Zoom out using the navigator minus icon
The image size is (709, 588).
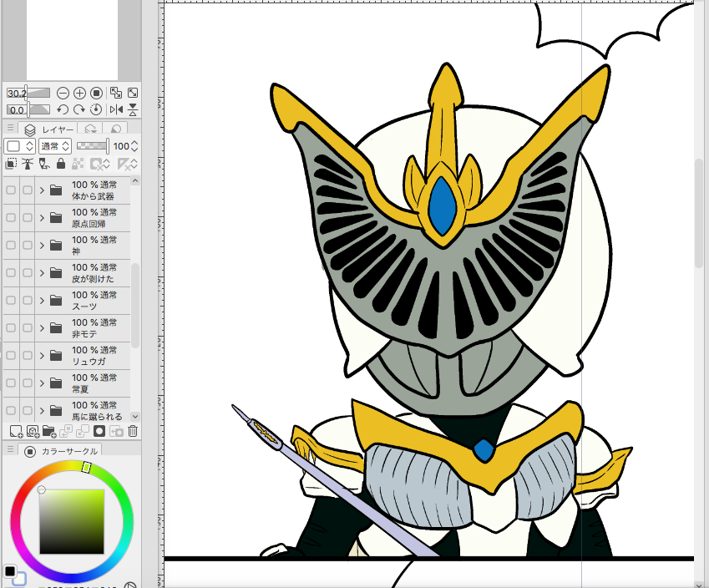[63, 94]
